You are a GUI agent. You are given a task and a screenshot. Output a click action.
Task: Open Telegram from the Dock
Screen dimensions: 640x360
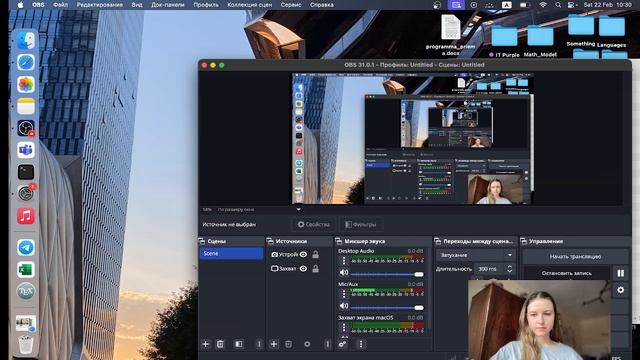(26, 247)
